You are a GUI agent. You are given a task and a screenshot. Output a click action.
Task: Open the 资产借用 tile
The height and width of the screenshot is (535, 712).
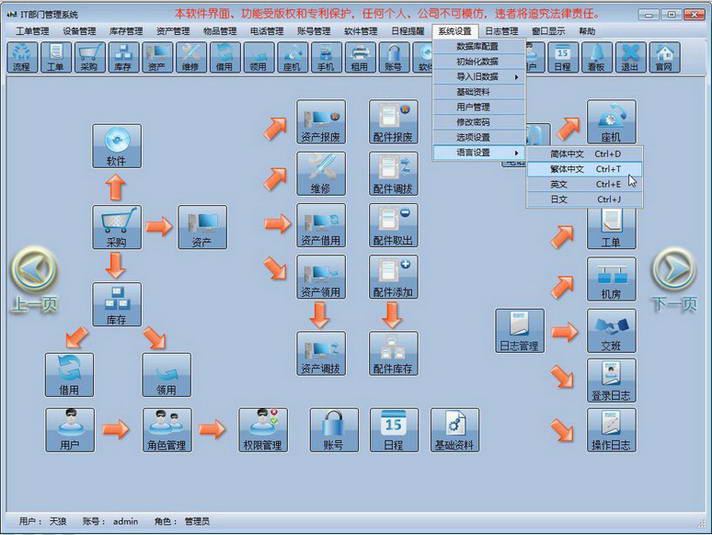coord(321,225)
